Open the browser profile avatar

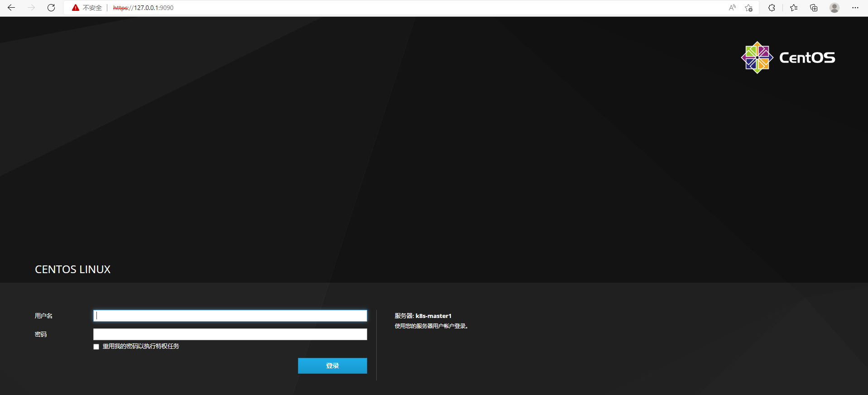[834, 8]
